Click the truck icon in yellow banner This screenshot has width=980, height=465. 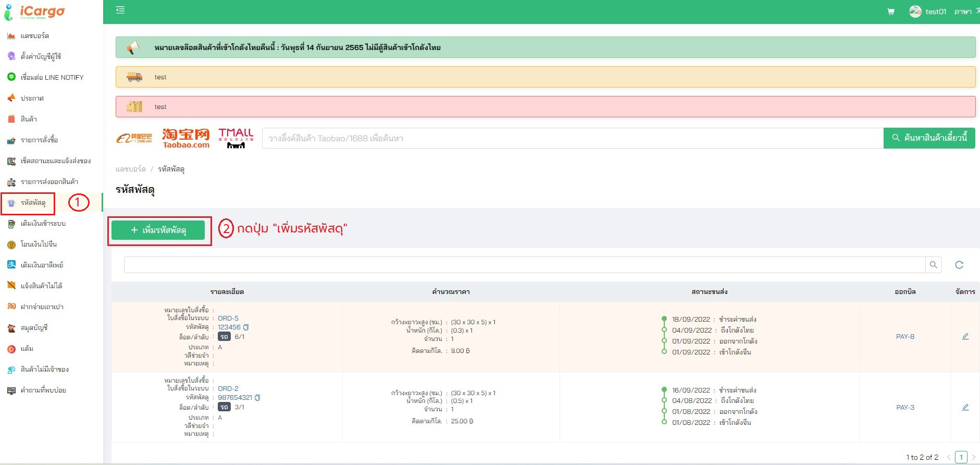134,77
